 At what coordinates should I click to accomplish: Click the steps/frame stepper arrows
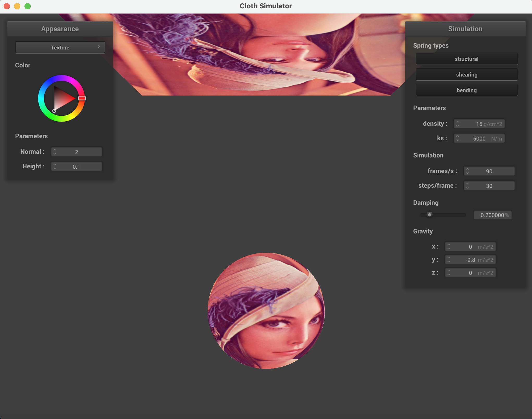467,186
